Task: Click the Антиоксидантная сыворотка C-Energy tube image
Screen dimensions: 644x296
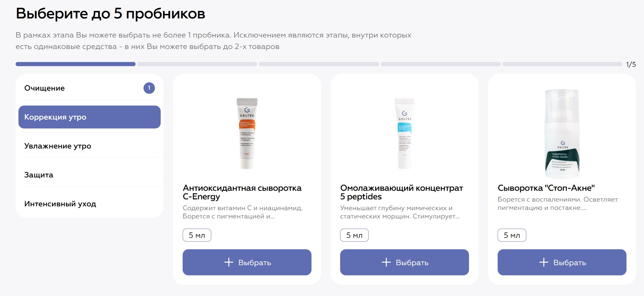Action: click(247, 133)
